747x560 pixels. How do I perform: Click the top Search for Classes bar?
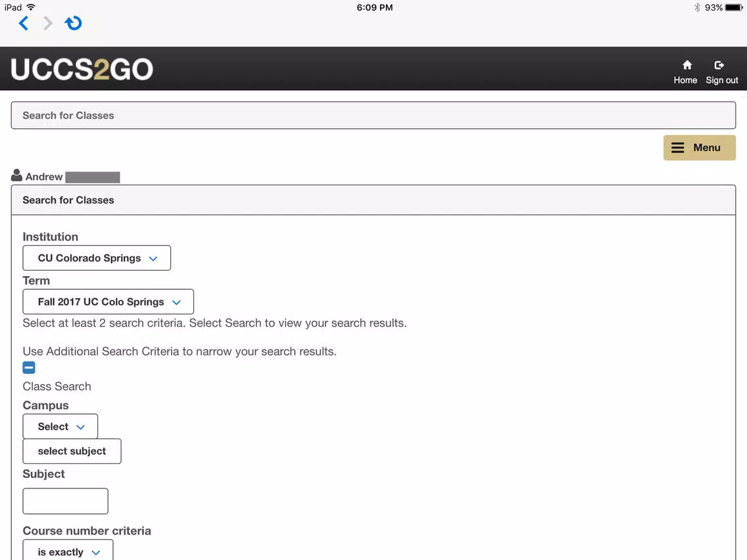373,115
